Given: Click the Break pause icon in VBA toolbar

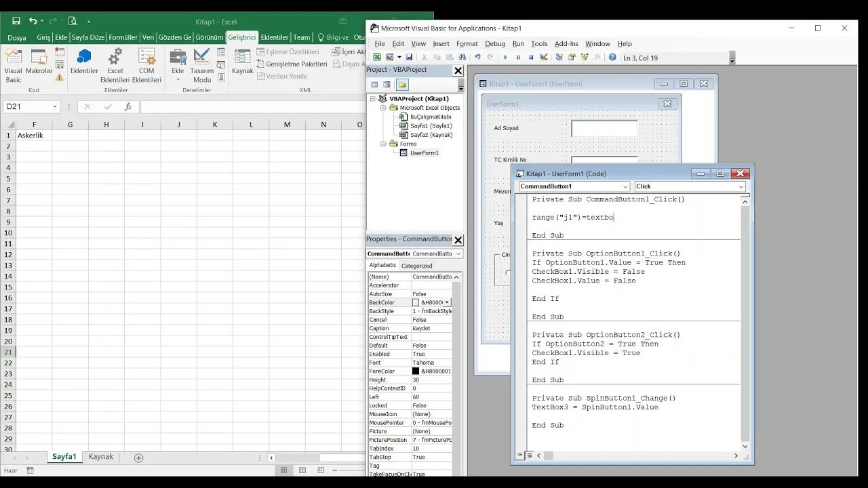Looking at the screenshot, I should pyautogui.click(x=518, y=58).
